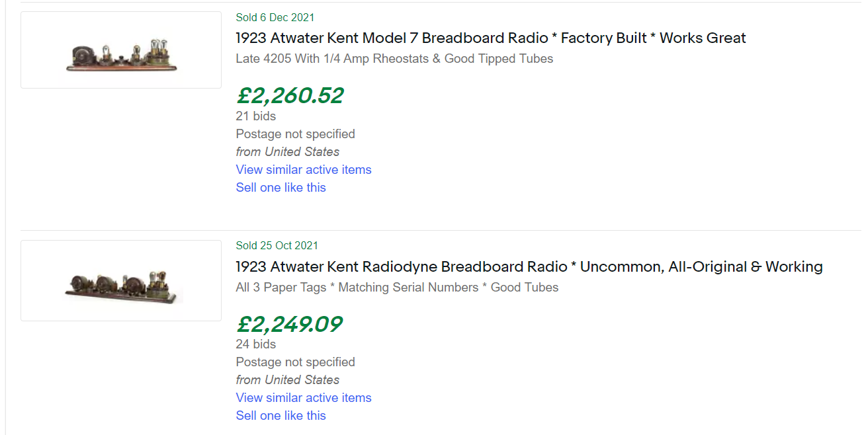Select the '24 bids' text
868x435 pixels.
(x=256, y=344)
